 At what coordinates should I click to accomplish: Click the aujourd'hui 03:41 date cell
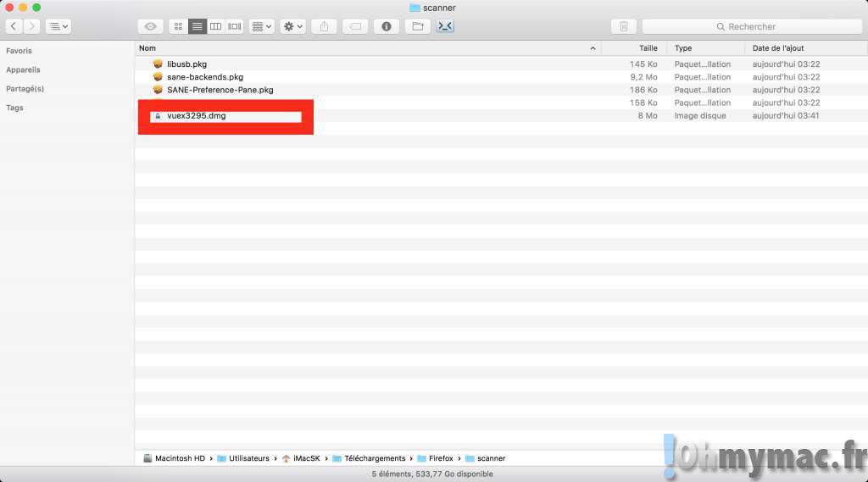point(786,116)
